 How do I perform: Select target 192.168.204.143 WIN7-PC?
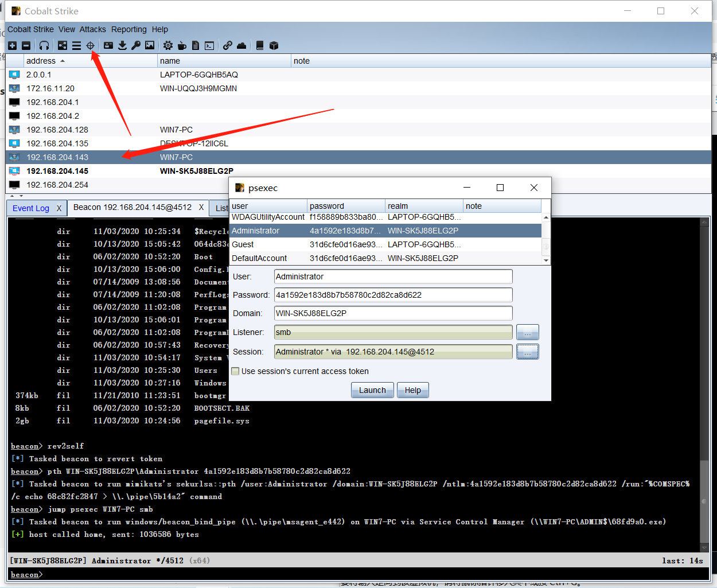tap(358, 157)
